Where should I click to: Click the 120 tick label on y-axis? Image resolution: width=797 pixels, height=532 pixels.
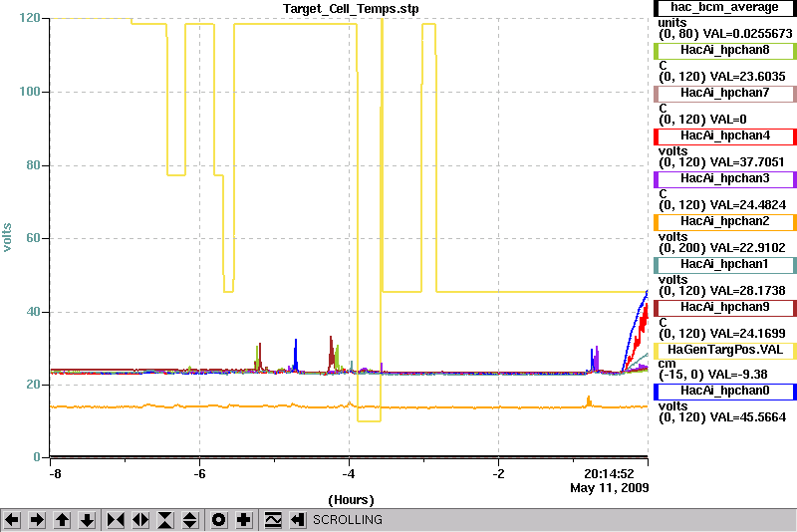(x=30, y=18)
